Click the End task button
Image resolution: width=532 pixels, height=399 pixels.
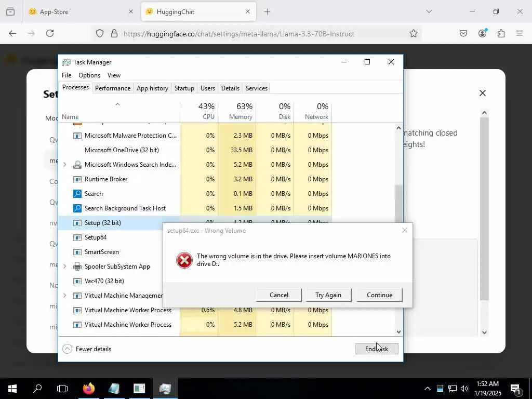coord(377,349)
